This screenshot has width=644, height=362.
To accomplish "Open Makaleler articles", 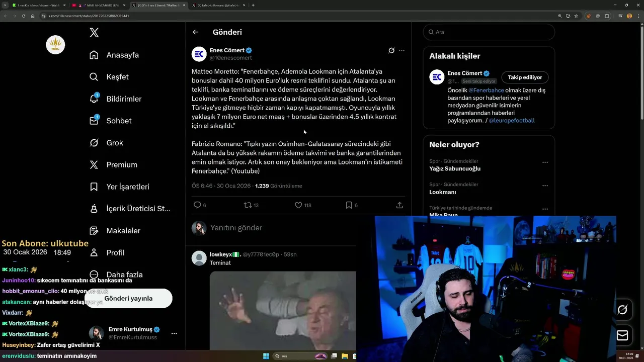I will (x=115, y=231).
